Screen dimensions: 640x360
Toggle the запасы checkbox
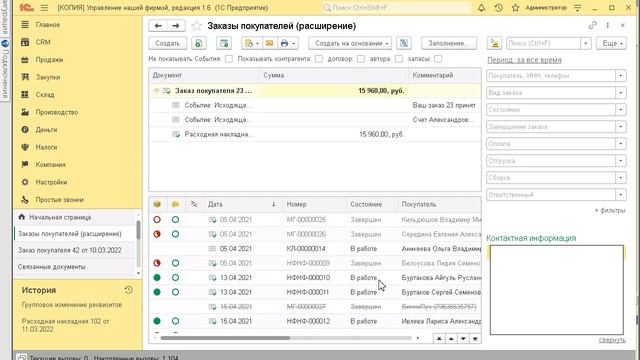(x=438, y=59)
